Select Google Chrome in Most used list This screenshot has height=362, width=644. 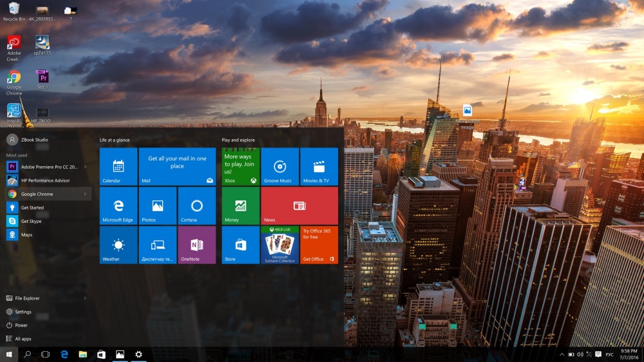(x=48, y=194)
